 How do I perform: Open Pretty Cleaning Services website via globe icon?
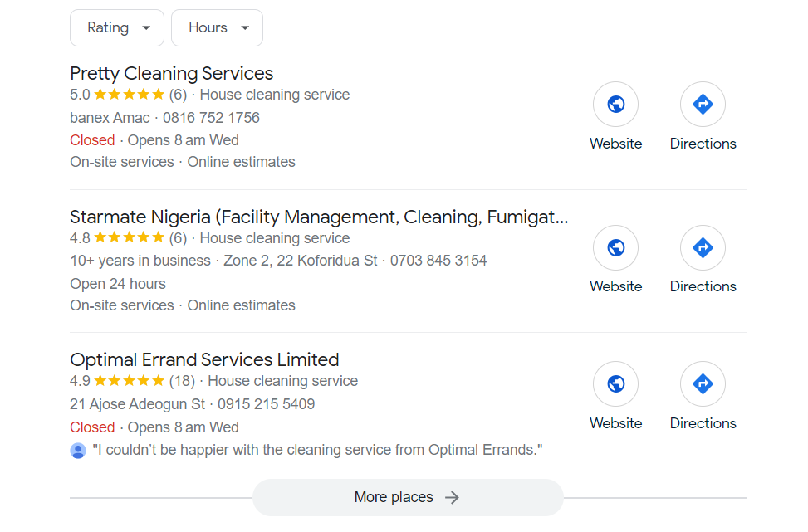click(x=615, y=104)
